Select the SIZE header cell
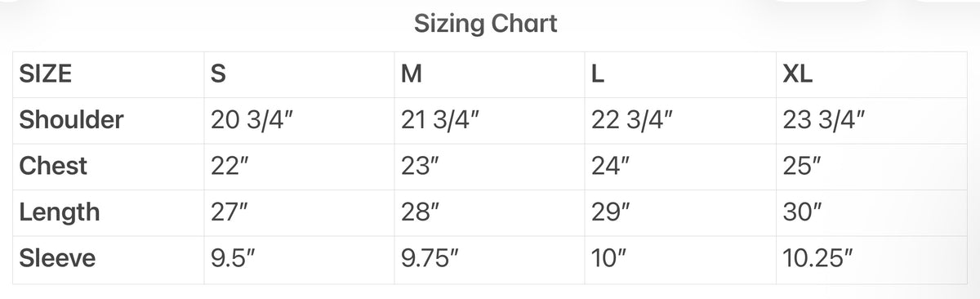Screen dimensions: 980x299 pyautogui.click(x=45, y=75)
